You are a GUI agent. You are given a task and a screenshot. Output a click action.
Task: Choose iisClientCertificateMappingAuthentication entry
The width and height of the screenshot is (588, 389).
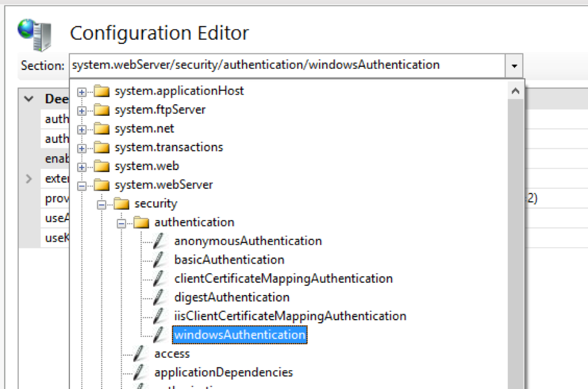[290, 316]
